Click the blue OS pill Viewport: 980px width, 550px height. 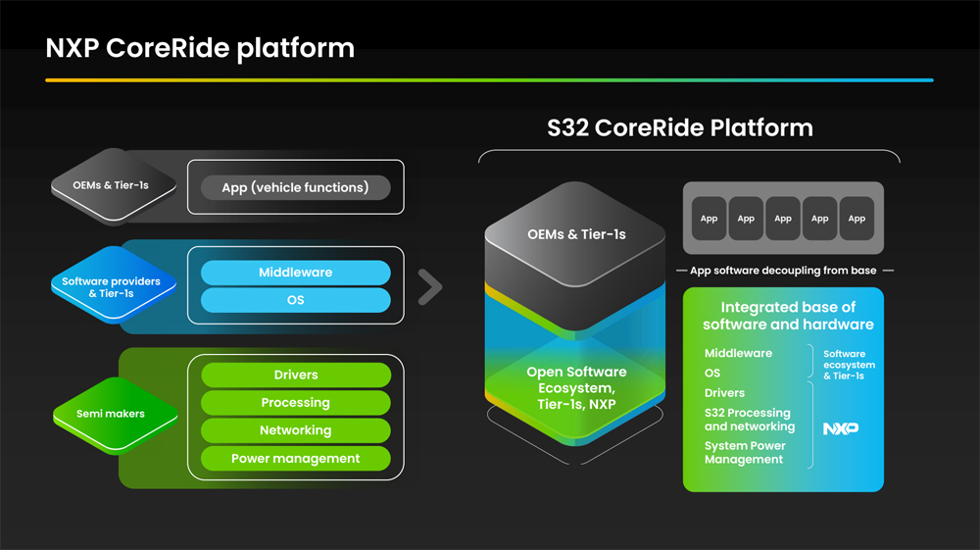(x=296, y=300)
